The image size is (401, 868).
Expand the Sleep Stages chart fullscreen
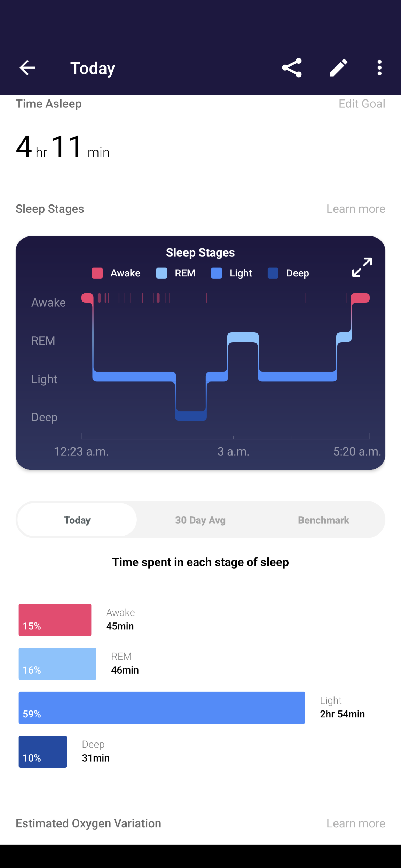(x=362, y=267)
